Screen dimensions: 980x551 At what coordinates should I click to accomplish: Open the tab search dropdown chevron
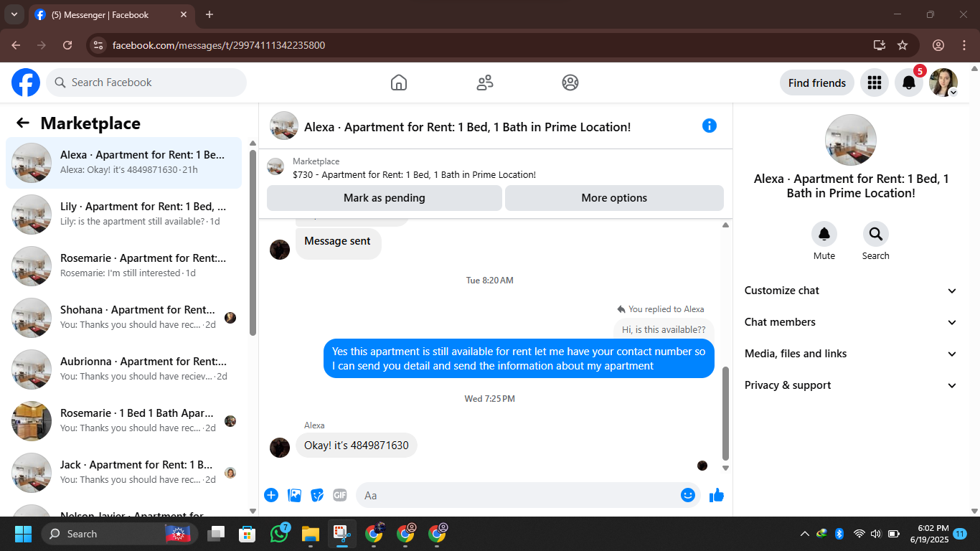(x=14, y=14)
